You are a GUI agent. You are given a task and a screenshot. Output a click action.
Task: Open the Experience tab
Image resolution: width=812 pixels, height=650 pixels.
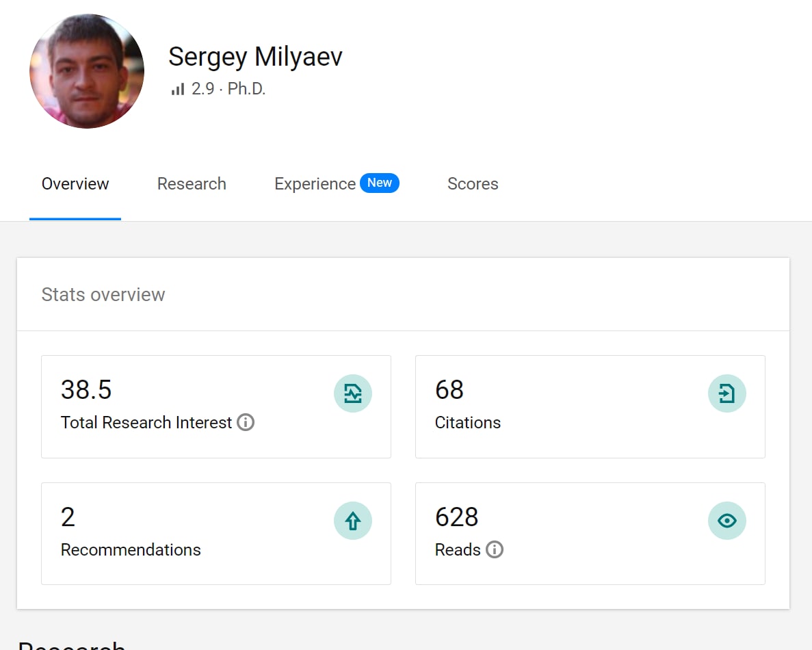(x=315, y=184)
